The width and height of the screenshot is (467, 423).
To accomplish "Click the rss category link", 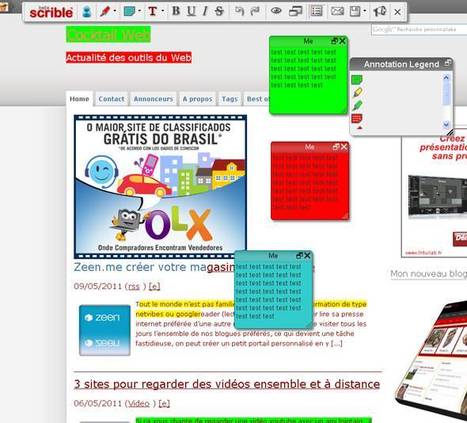I will point(134,286).
